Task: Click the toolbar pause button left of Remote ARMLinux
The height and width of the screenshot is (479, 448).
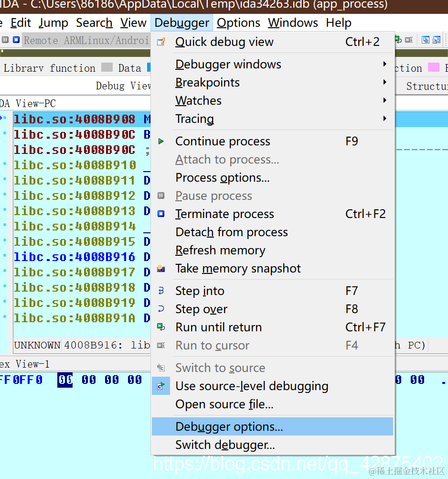Action: pos(5,40)
